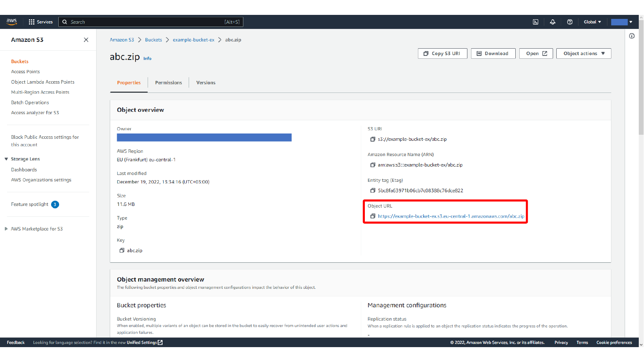Click the Copy S3 URI button

(x=442, y=53)
